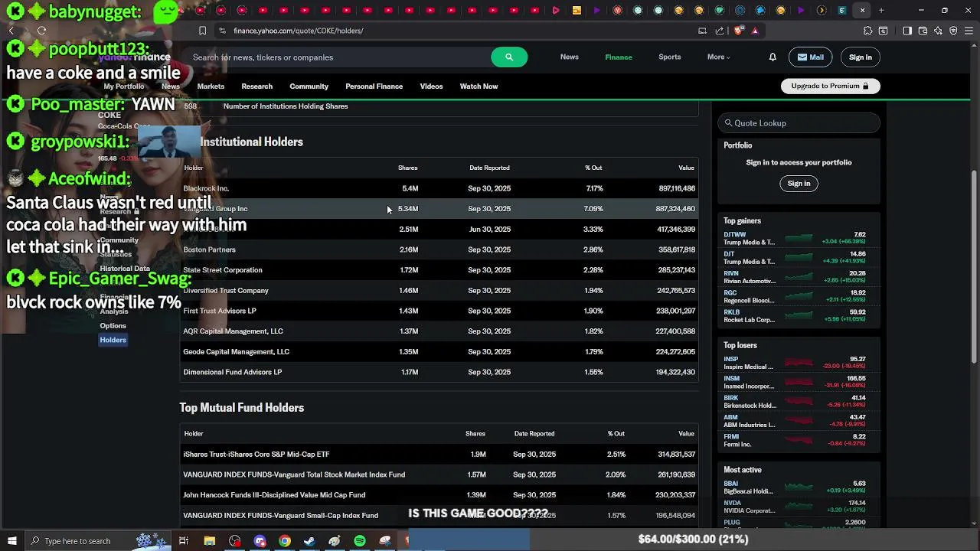Screen dimensions: 980x551
Task: Click the share page icon
Action: [720, 31]
